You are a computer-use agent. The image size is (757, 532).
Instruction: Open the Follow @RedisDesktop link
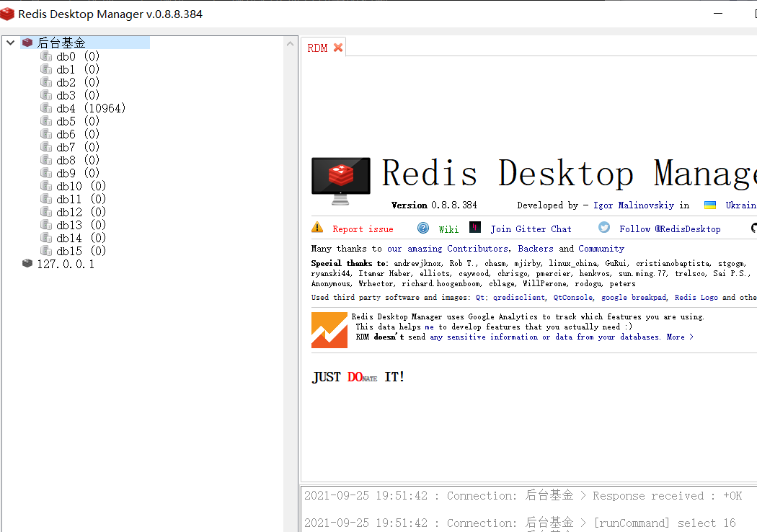click(x=670, y=229)
